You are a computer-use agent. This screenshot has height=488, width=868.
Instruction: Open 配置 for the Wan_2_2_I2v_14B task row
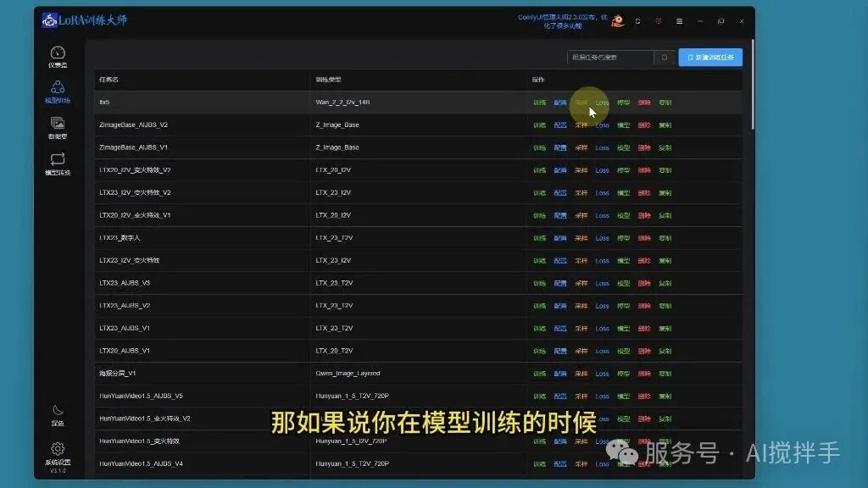click(x=560, y=103)
